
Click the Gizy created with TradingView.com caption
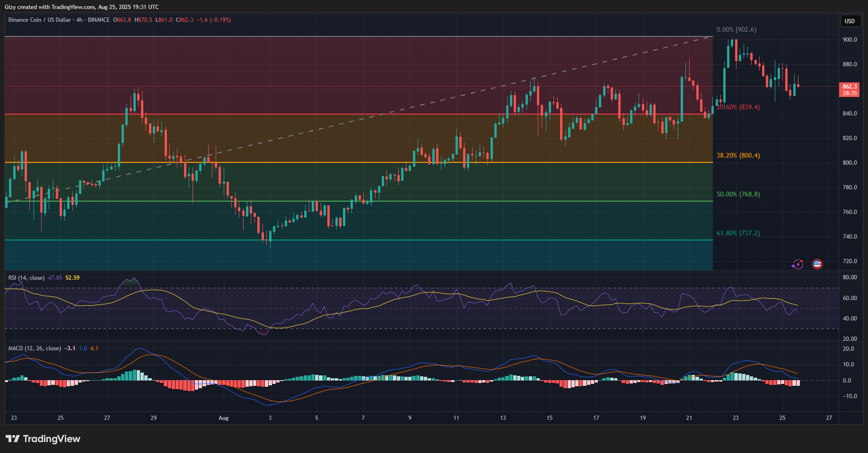tap(81, 7)
